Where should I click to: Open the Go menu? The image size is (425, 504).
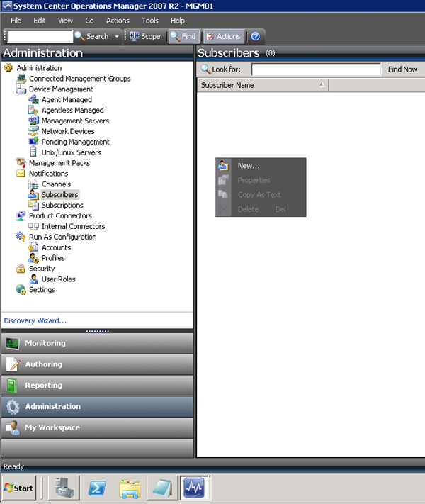pos(89,21)
